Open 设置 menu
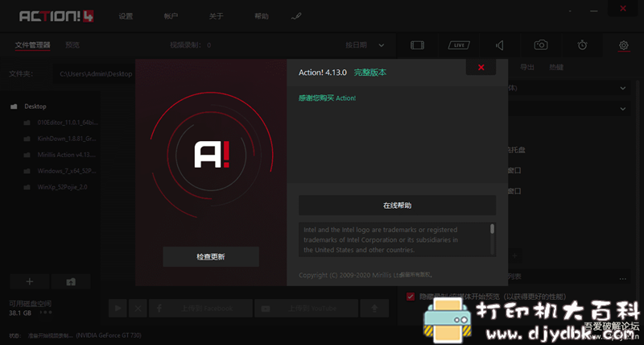644x345 pixels. pyautogui.click(x=126, y=16)
